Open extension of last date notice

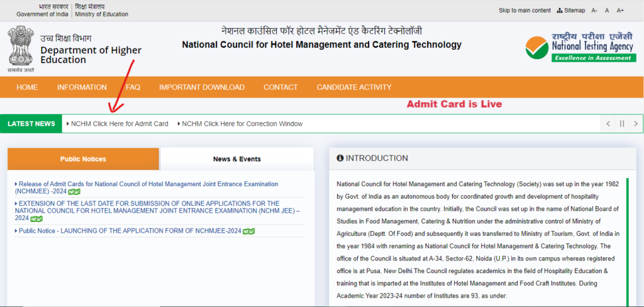(x=157, y=210)
